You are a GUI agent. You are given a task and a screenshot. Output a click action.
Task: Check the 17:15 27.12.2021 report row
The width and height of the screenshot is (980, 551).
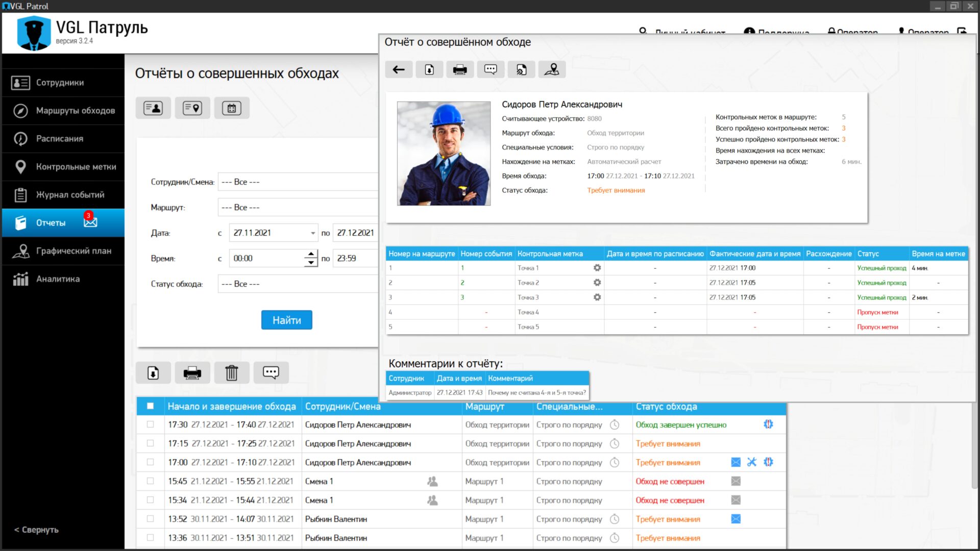click(150, 443)
